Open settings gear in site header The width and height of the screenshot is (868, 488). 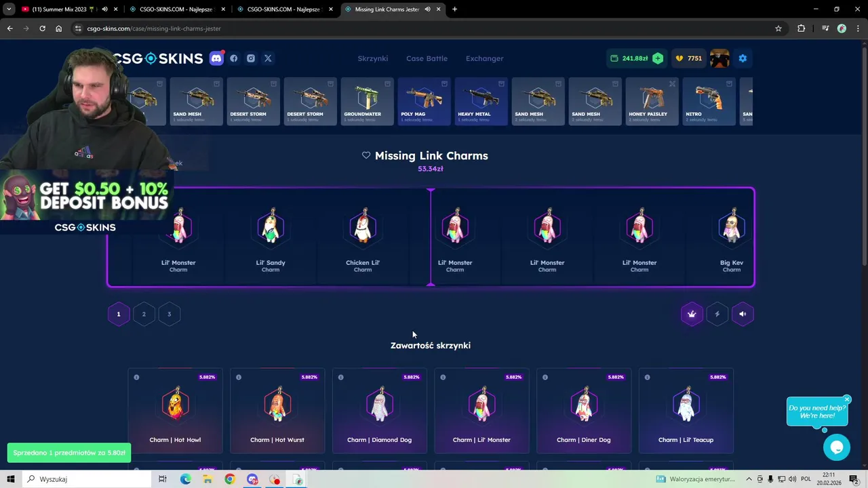click(743, 58)
